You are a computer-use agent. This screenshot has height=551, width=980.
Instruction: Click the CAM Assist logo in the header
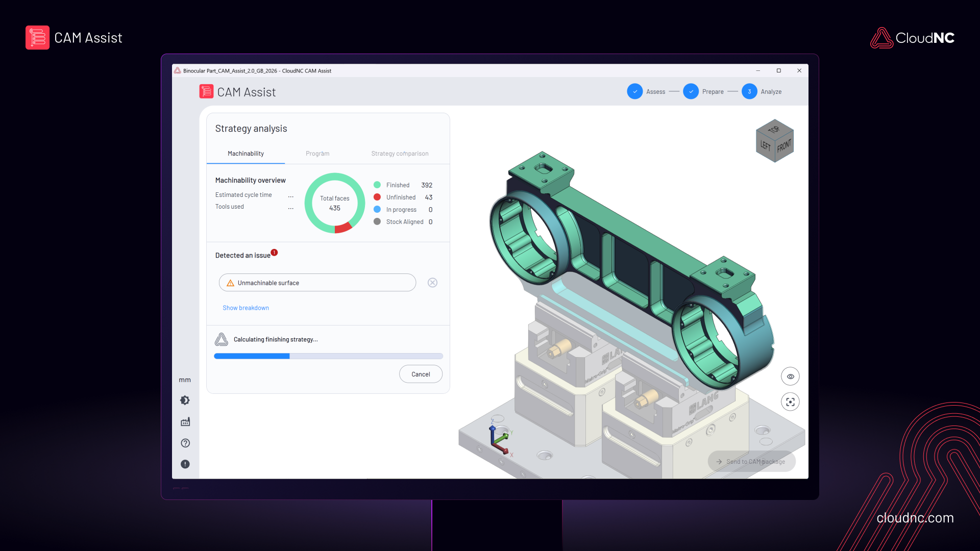(x=206, y=91)
